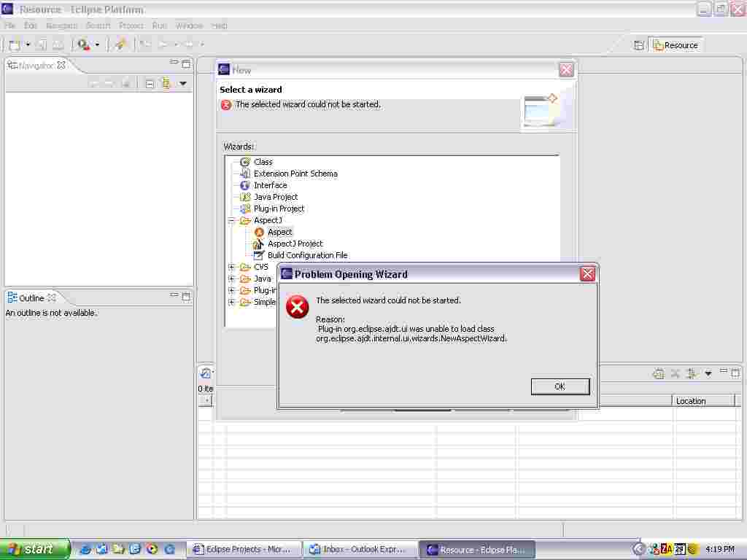Screen dimensions: 747x560
Task: Open the New toolbar dropdown arrow
Action: [28, 44]
